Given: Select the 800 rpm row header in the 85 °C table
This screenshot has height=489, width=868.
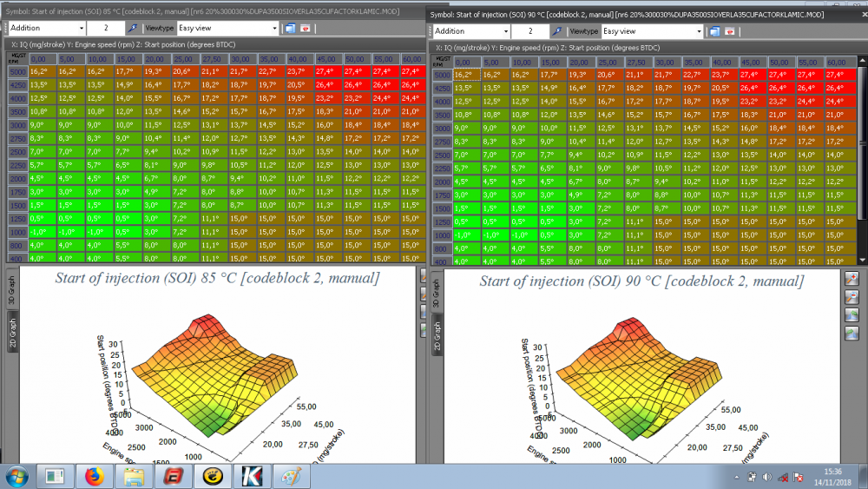Looking at the screenshot, I should click(17, 246).
